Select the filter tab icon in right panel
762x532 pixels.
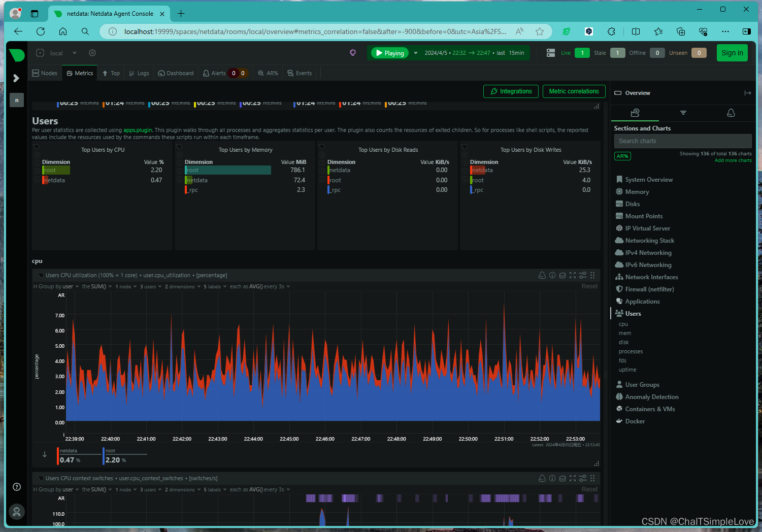683,113
